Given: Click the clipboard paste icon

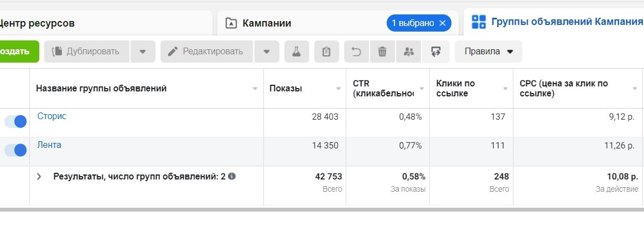Looking at the screenshot, I should point(326,52).
